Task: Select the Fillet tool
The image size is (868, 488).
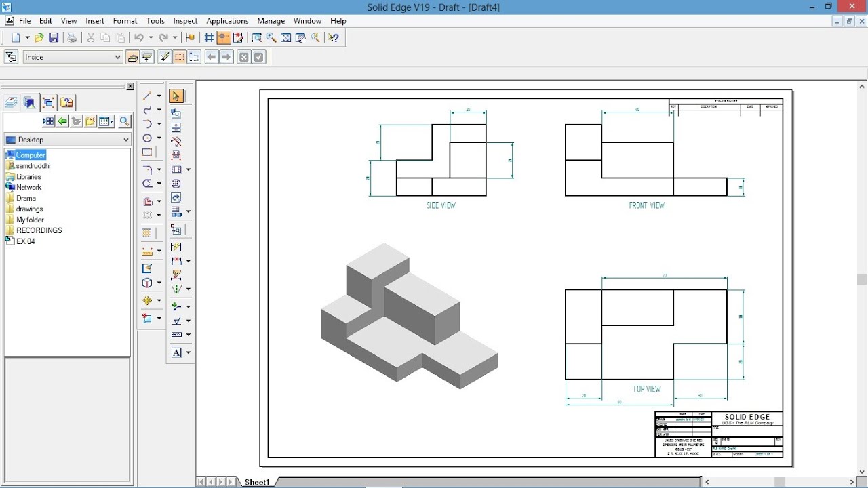Action: point(147,169)
